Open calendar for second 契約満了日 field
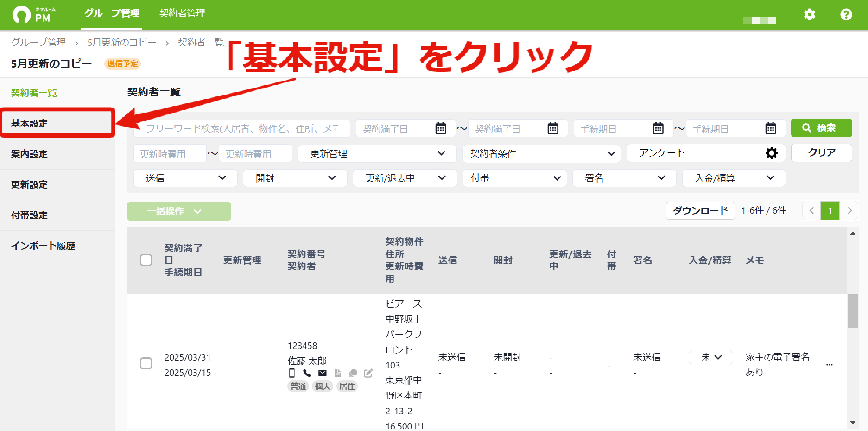The height and width of the screenshot is (431, 868). (553, 128)
